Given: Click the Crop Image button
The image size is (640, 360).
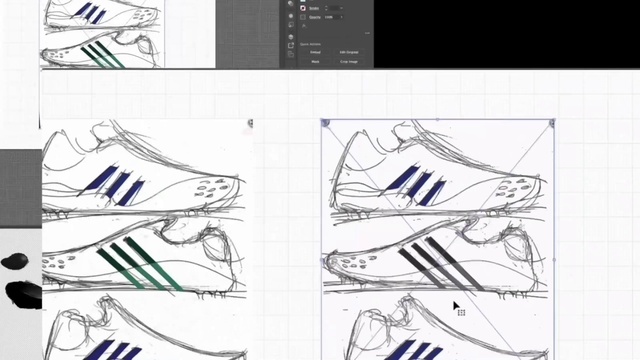Looking at the screenshot, I should coord(349,62).
